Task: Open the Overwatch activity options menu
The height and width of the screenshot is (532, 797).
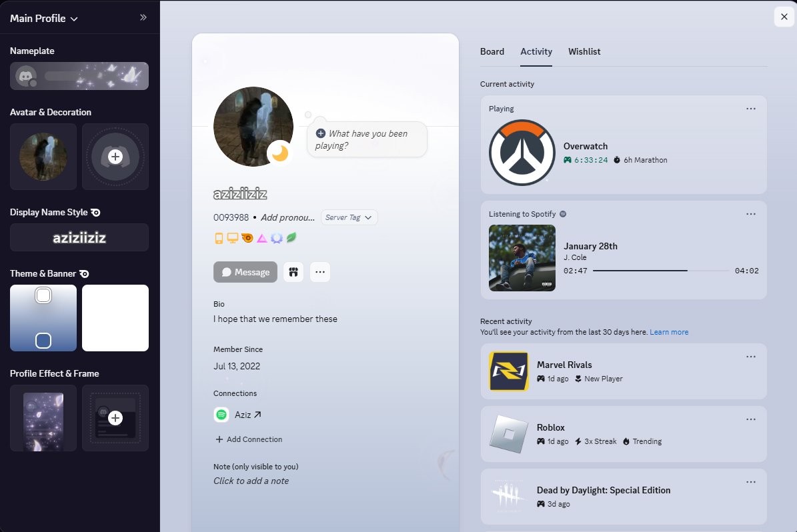Action: click(x=751, y=109)
